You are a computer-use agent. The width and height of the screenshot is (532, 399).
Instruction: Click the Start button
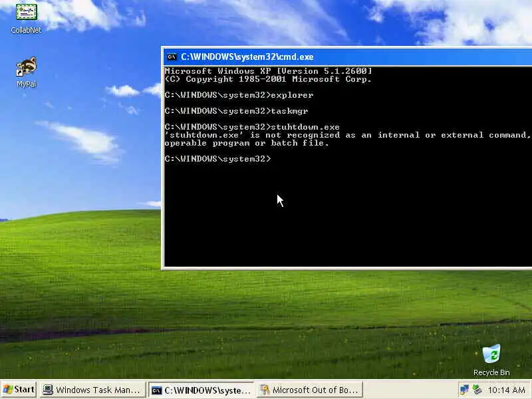point(19,390)
